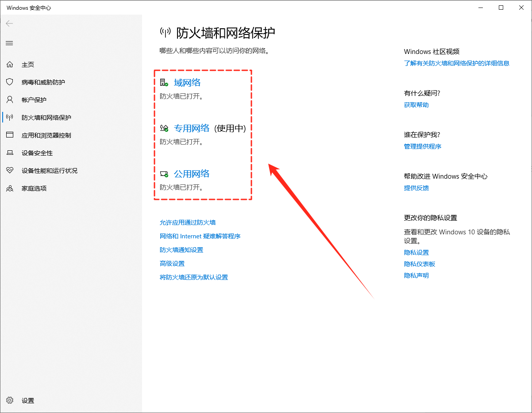The image size is (532, 413).
Task: Go to 主页 via the home icon
Action: tap(28, 64)
